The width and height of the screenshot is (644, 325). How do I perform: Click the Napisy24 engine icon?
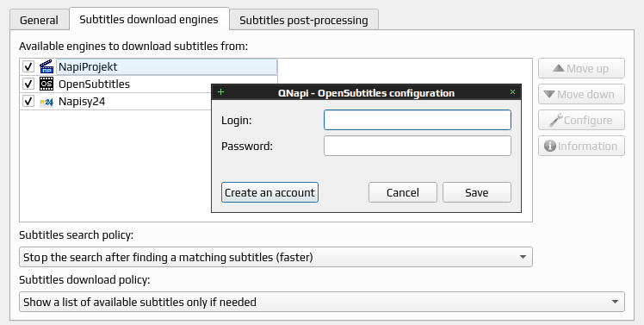point(46,102)
